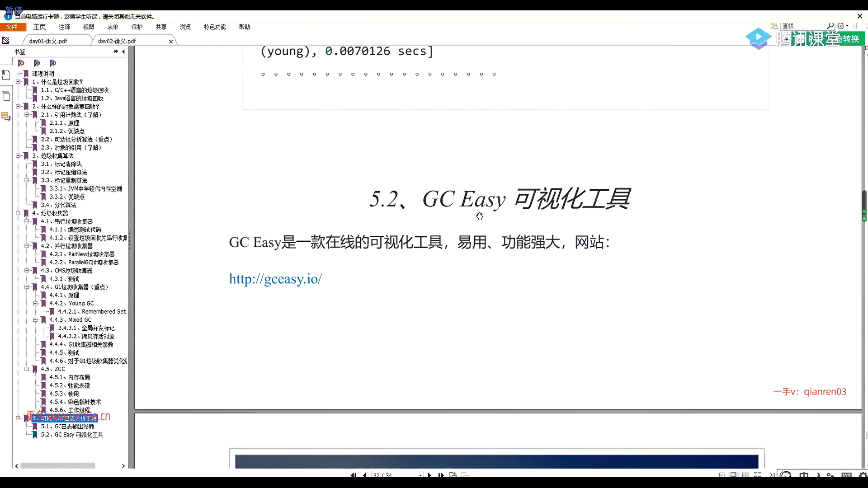This screenshot has height=488, width=868.
Task: Open the 文件 menu
Action: point(12,27)
